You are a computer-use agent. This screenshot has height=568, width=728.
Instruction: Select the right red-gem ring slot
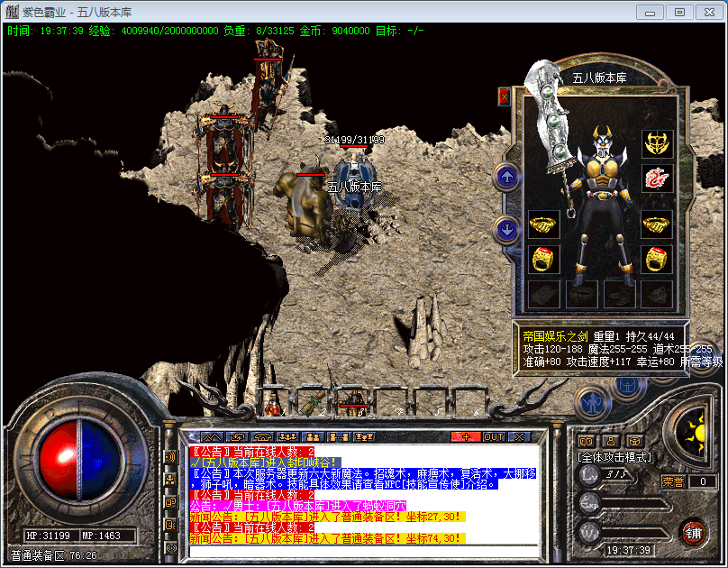click(657, 259)
